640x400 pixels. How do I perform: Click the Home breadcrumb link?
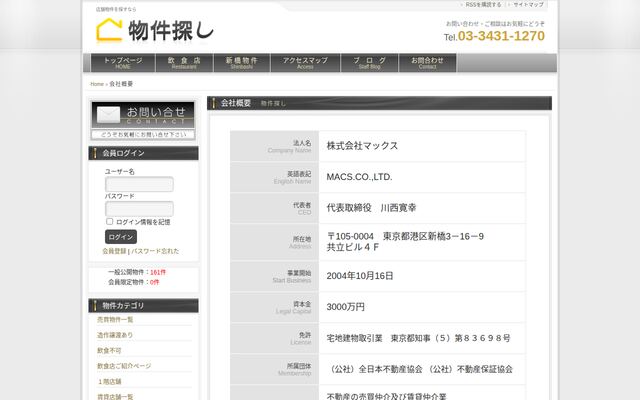97,84
